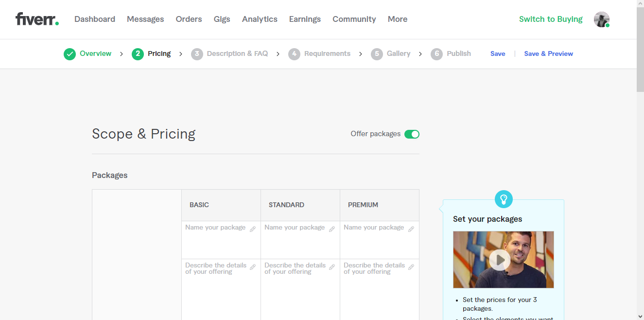Image resolution: width=644 pixels, height=320 pixels.
Task: Go to Orders in the navigation bar
Action: point(189,19)
